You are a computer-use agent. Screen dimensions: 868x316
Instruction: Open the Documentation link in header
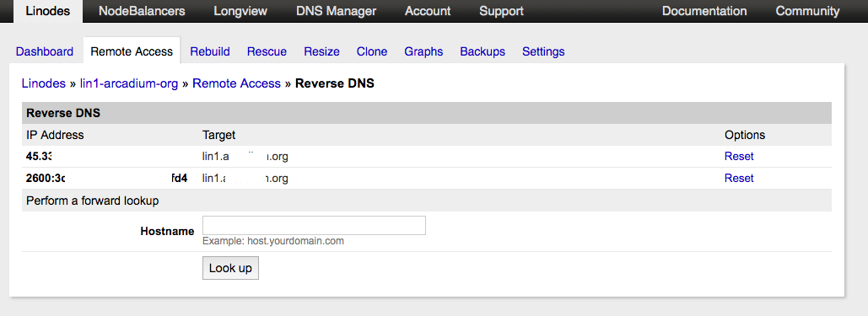point(704,11)
